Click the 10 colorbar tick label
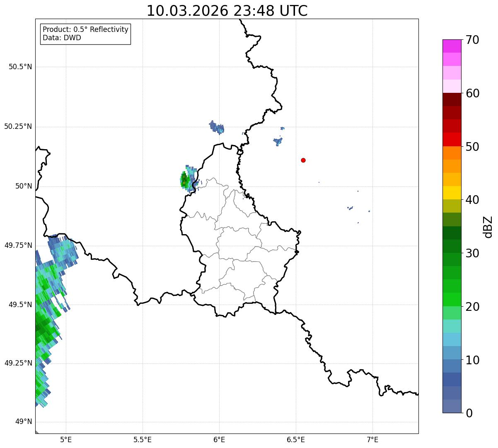This screenshot has height=448, width=498. [x=472, y=360]
